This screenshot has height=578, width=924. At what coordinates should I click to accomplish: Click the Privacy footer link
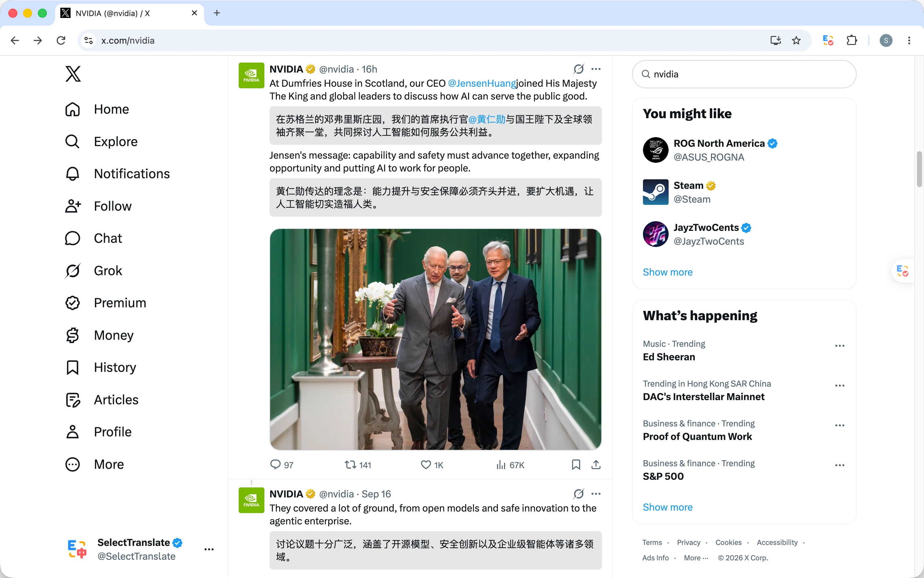(x=689, y=542)
